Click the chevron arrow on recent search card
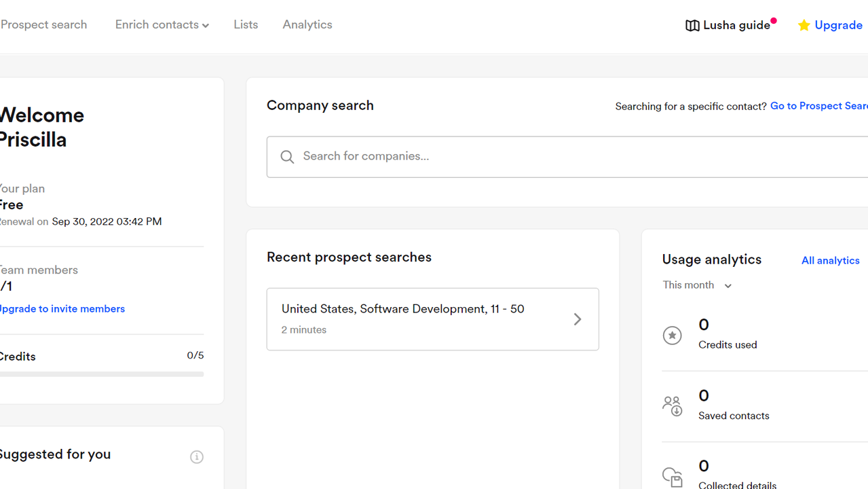The width and height of the screenshot is (868, 489). pos(578,319)
